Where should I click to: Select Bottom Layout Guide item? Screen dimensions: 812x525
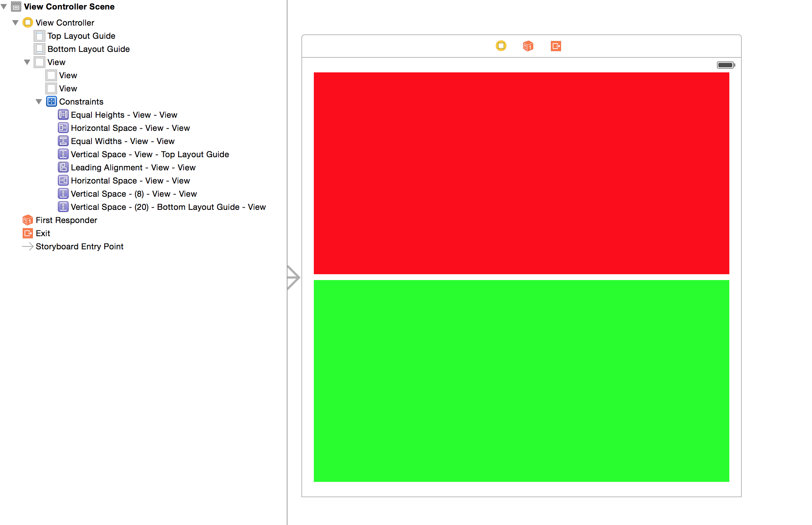[89, 49]
